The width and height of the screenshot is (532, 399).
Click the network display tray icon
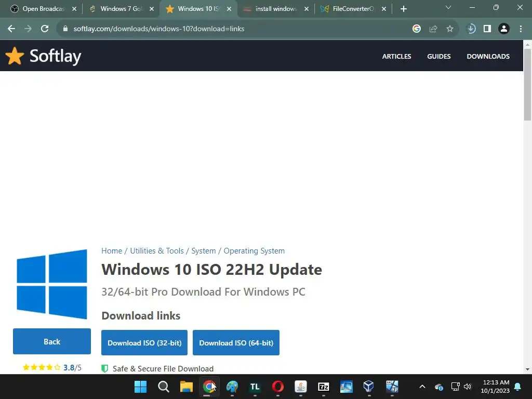[x=455, y=387]
